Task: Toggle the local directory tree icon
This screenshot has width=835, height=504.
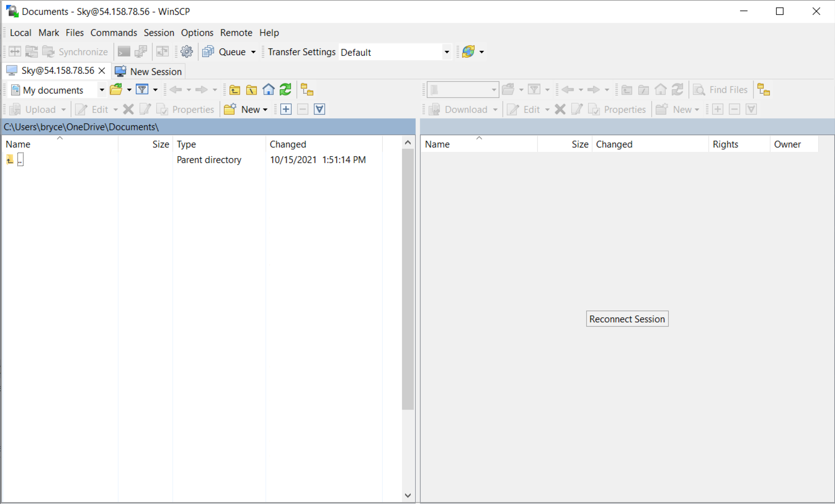Action: click(307, 90)
